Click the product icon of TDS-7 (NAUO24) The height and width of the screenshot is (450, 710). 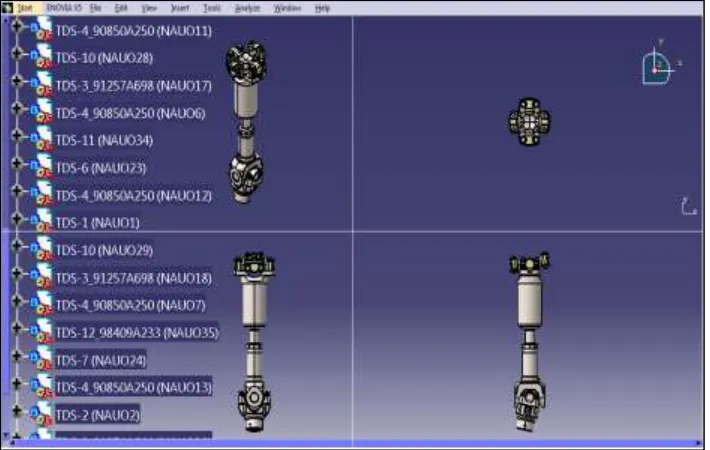(x=42, y=359)
